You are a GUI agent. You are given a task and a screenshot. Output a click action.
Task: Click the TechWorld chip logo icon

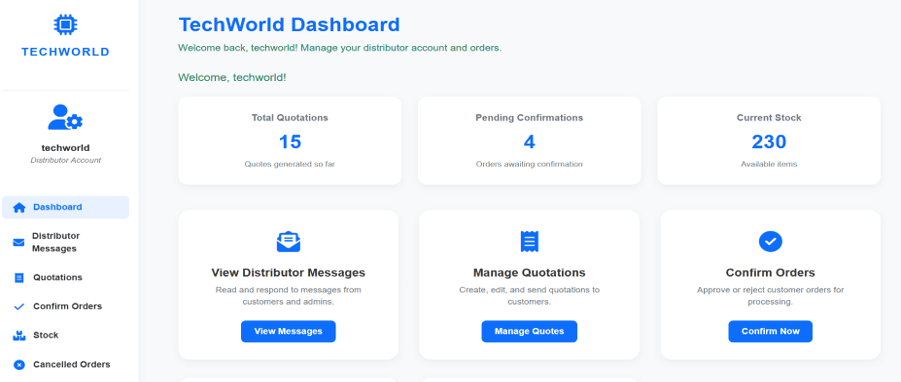click(x=65, y=25)
